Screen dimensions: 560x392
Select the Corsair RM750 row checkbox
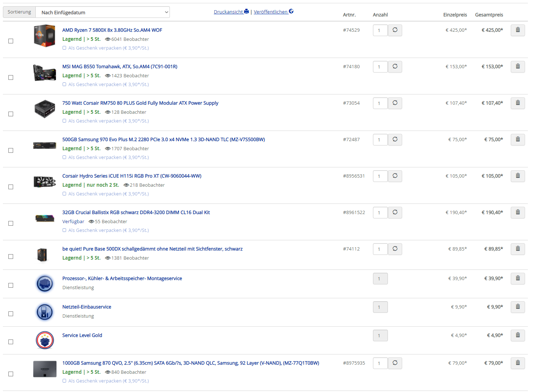click(x=11, y=114)
